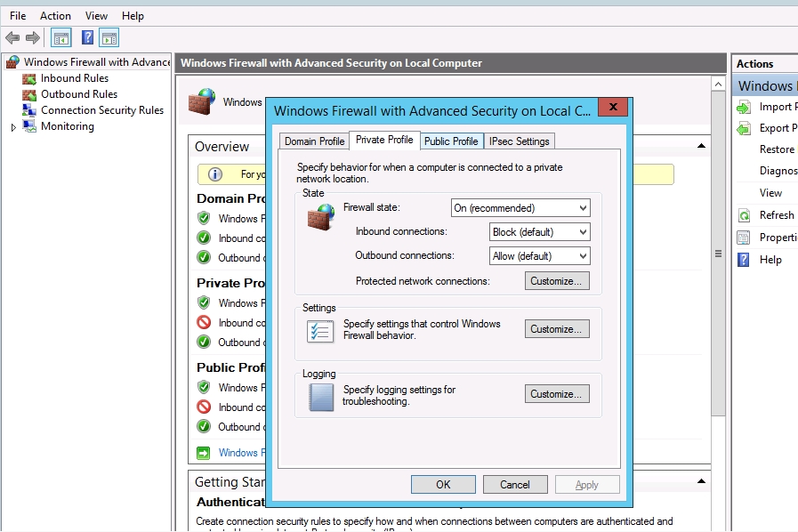
Task: Click the blue Help toolbar icon
Action: (x=87, y=37)
